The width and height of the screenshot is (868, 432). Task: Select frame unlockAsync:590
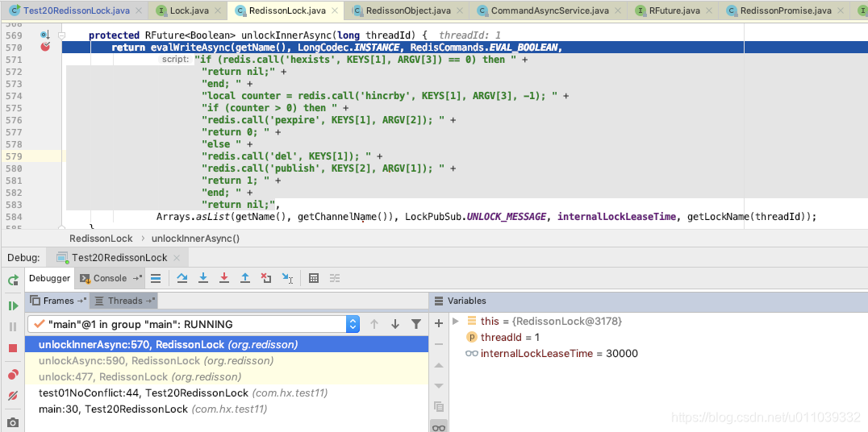227,360
